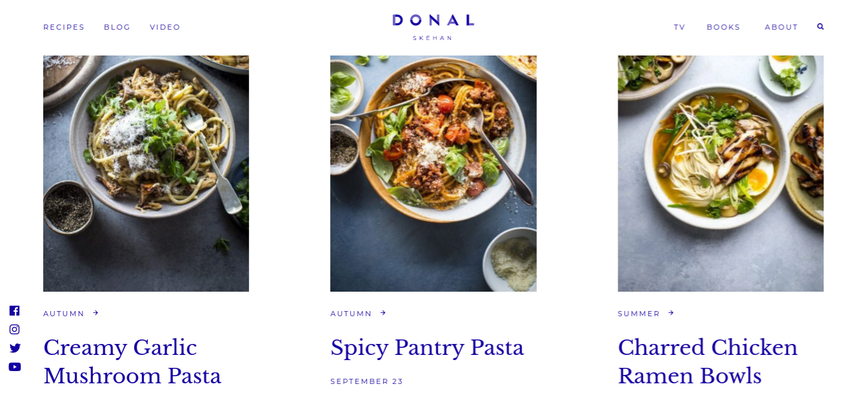
Task: Select TV in the navigation bar
Action: click(680, 27)
